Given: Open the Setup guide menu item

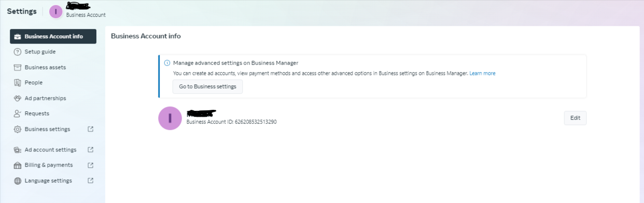Looking at the screenshot, I should [40, 52].
